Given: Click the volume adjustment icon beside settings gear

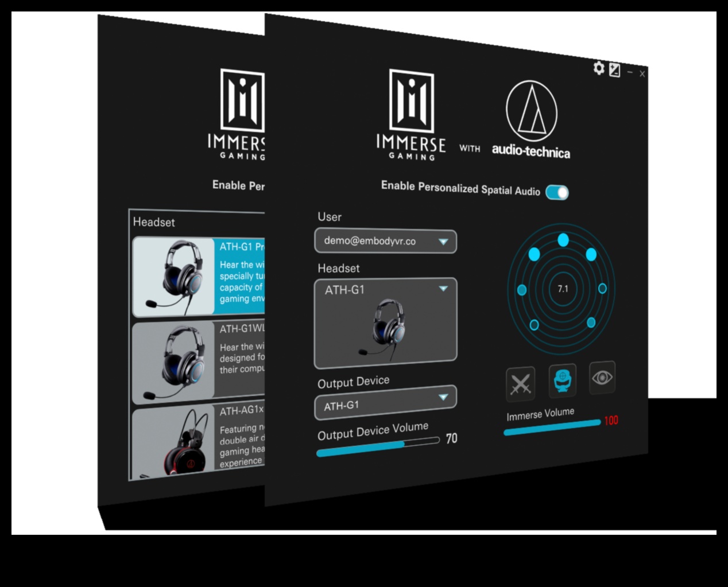Looking at the screenshot, I should point(616,69).
